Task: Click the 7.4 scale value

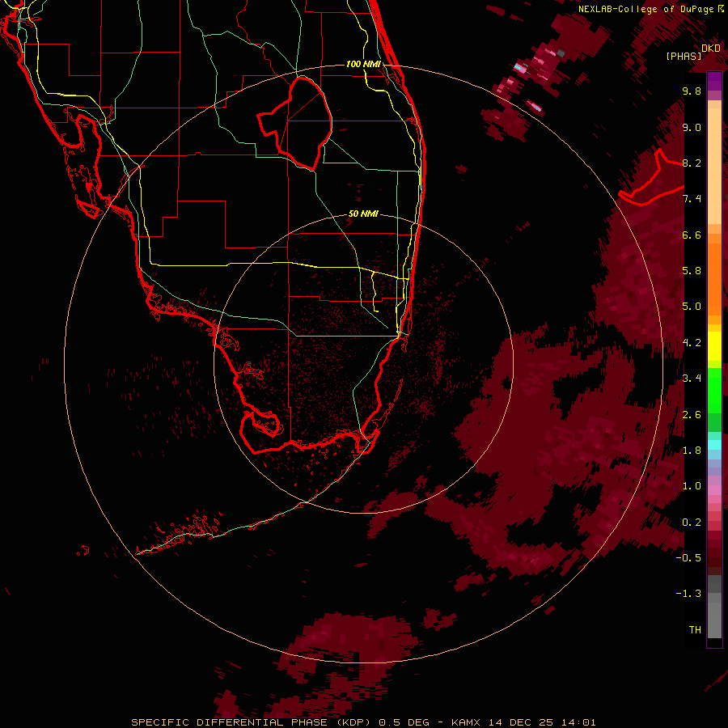Action: tap(692, 199)
